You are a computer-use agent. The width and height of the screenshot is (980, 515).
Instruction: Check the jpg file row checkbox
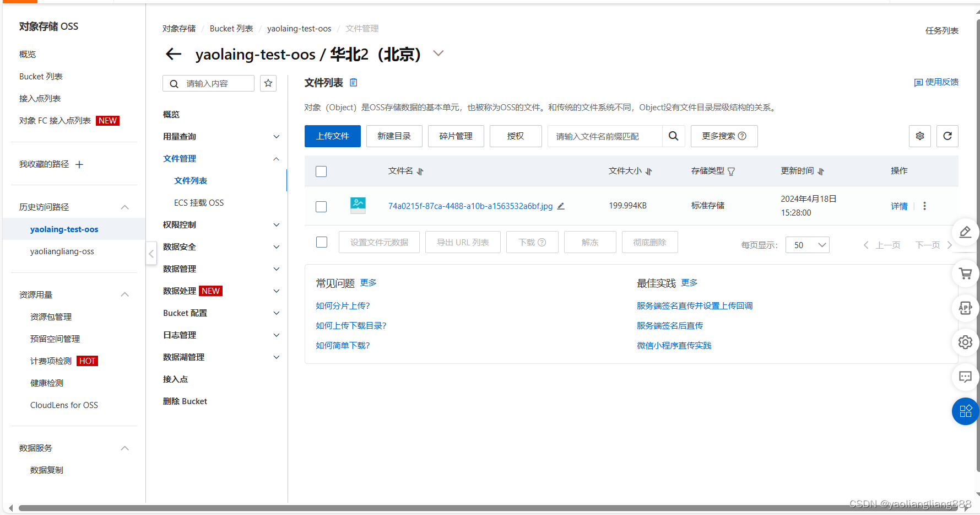click(x=321, y=206)
